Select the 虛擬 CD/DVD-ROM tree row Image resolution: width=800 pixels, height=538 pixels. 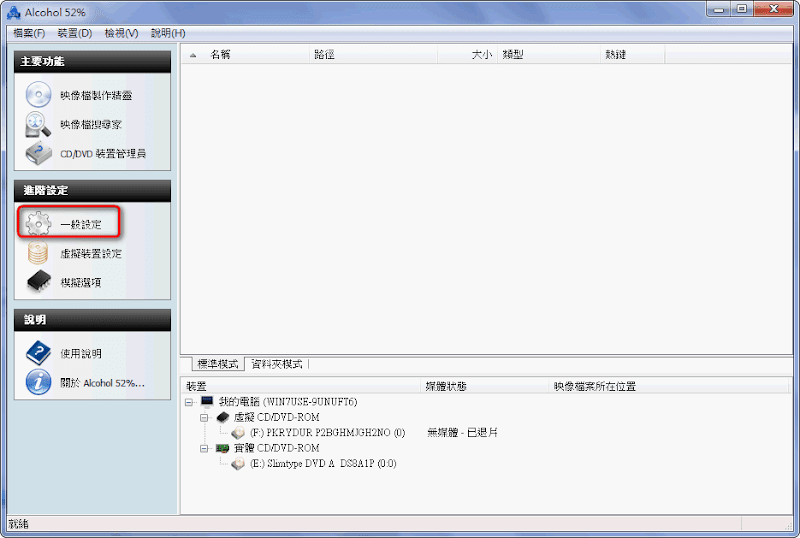point(277,418)
